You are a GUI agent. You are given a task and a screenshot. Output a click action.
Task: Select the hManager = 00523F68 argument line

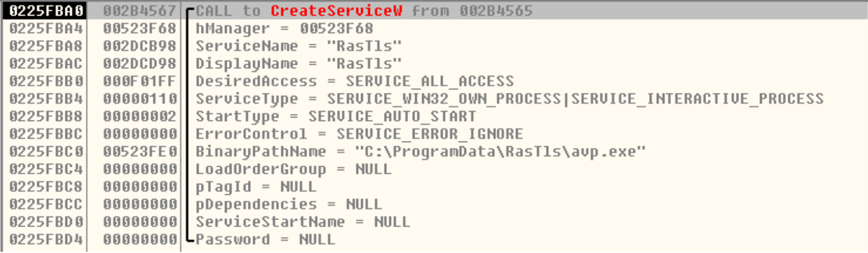point(284,28)
